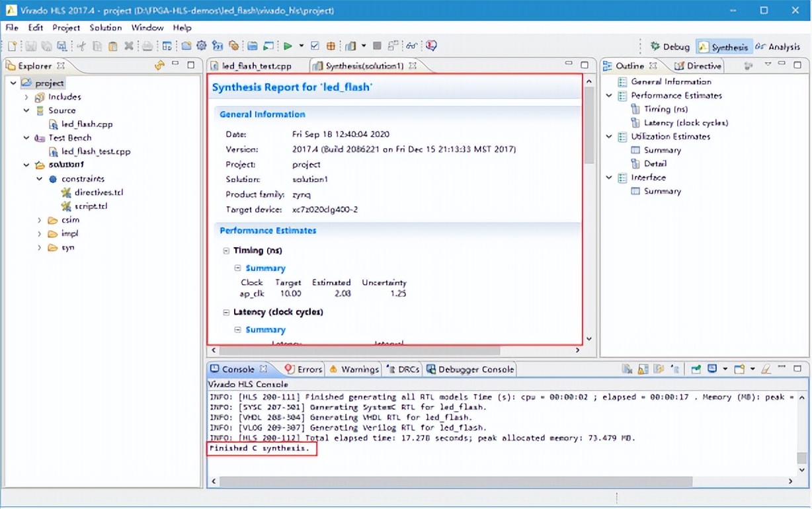The width and height of the screenshot is (812, 509).
Task: Collapse the Test Bench node
Action: click(x=26, y=138)
